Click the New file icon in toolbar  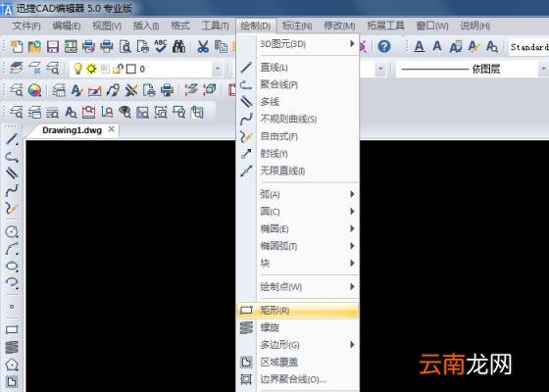[17, 46]
